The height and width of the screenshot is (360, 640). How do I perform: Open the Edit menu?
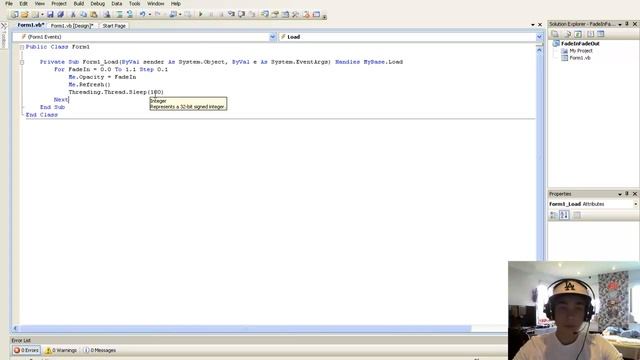pos(24,4)
